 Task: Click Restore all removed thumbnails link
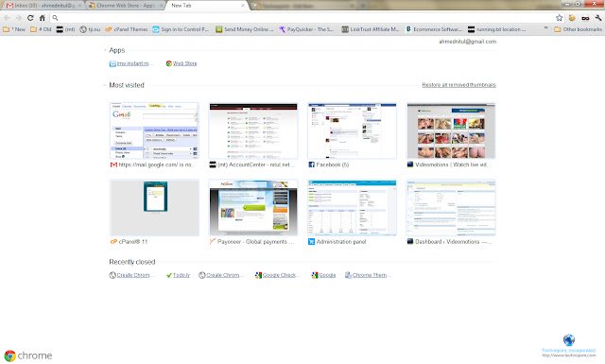pyautogui.click(x=458, y=85)
